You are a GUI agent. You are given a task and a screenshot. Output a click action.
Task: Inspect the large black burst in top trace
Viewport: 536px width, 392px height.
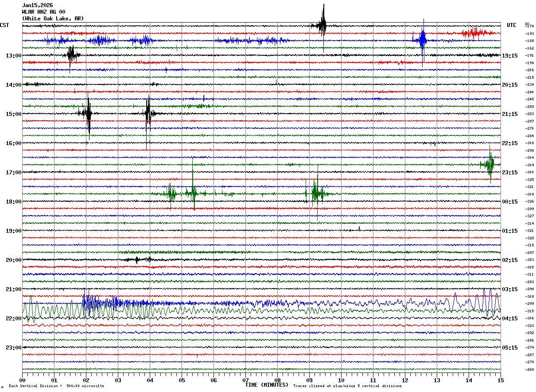[323, 25]
